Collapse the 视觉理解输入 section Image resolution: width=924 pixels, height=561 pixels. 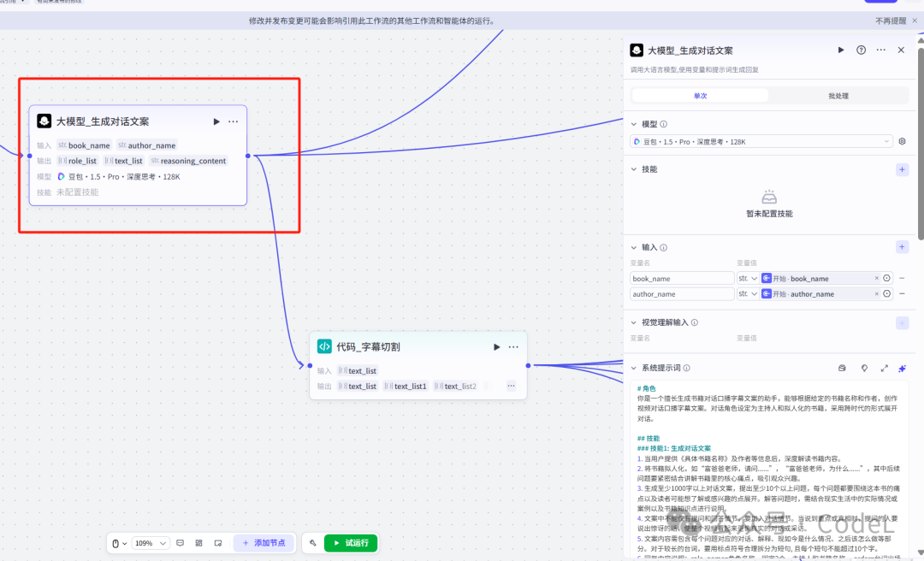[x=634, y=322]
